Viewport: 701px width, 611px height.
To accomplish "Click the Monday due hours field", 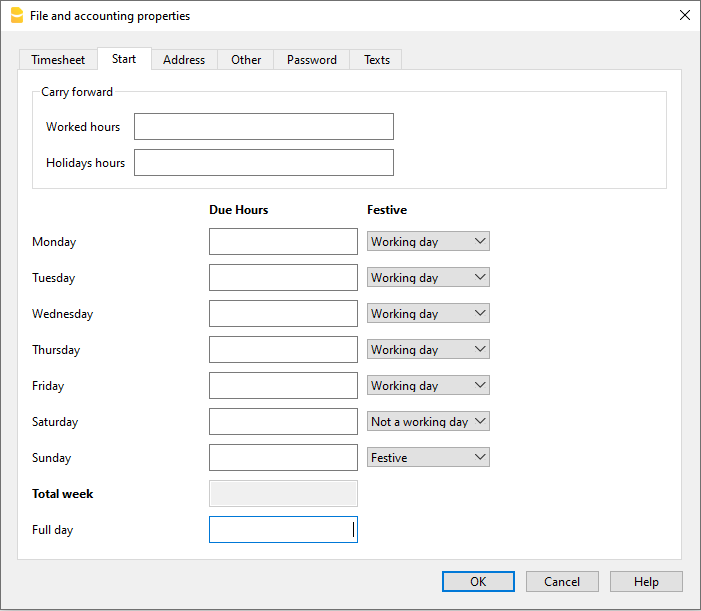I will [x=283, y=242].
